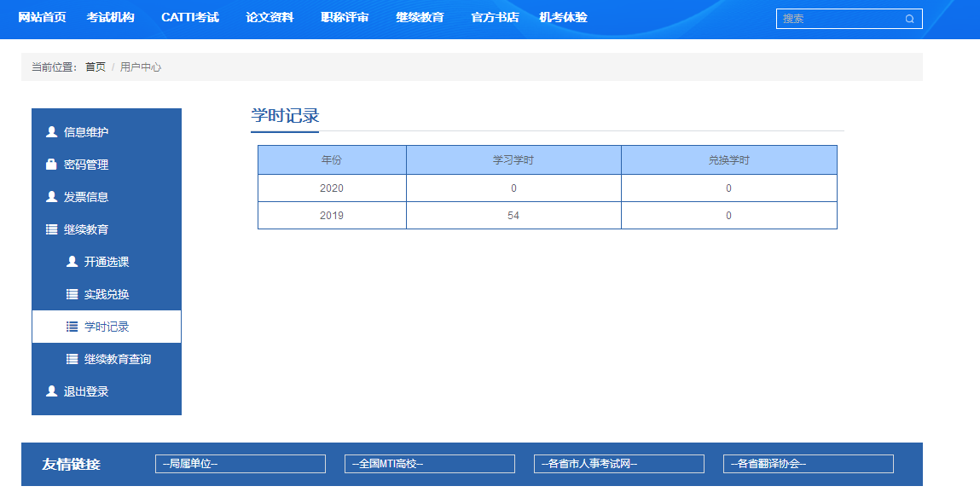
Task: Click the search magnifier icon
Action: [x=909, y=19]
